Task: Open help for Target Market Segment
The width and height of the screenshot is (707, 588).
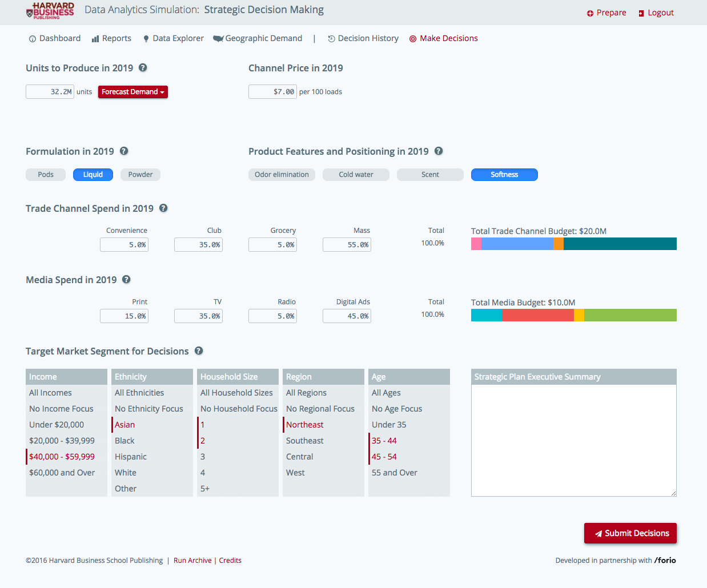Action: point(199,351)
